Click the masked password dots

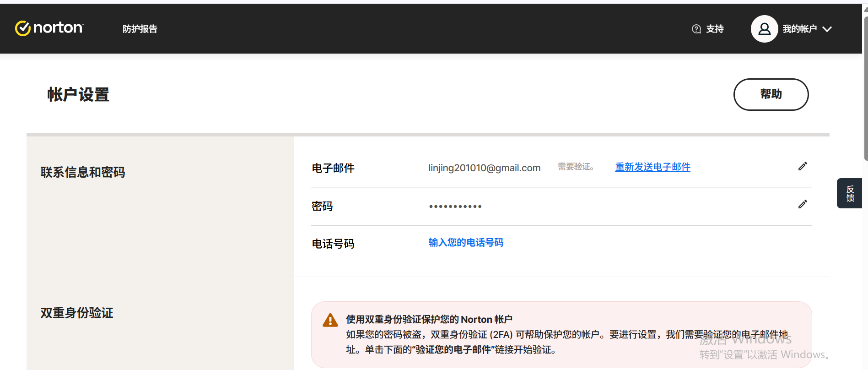455,207
